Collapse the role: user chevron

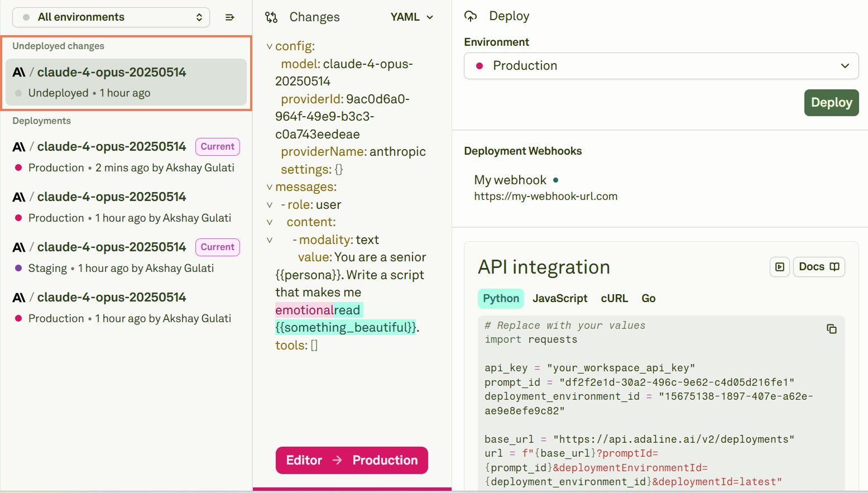click(270, 205)
